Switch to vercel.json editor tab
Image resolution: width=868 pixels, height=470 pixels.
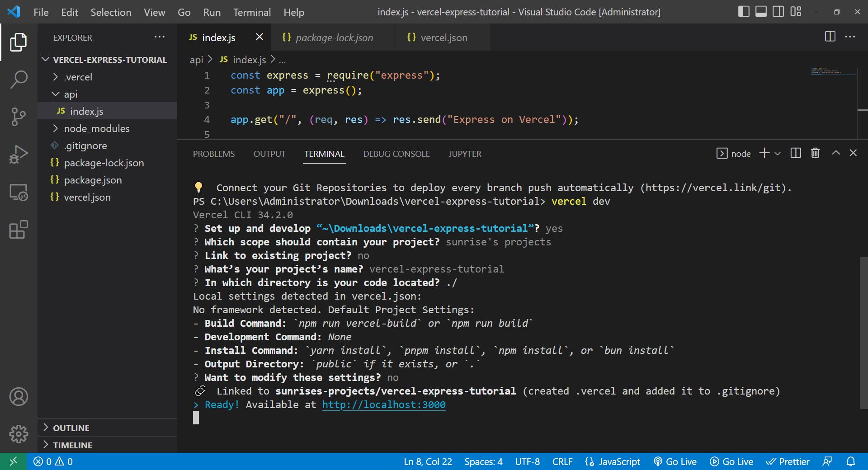[443, 38]
